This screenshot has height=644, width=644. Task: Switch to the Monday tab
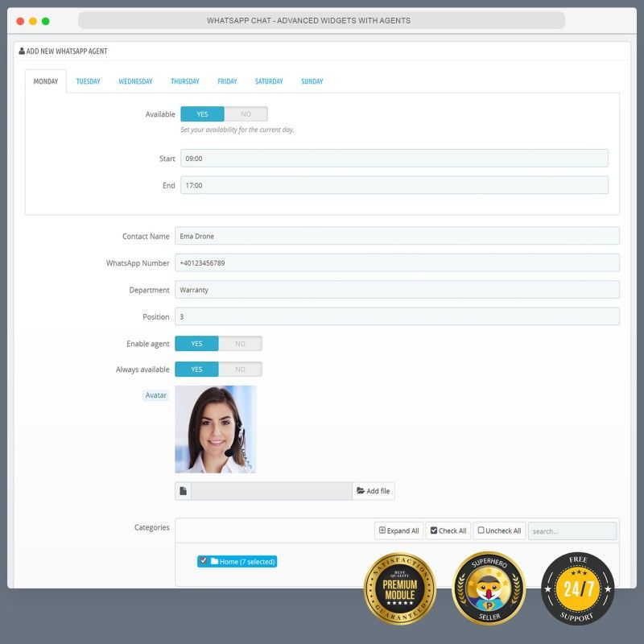(46, 81)
